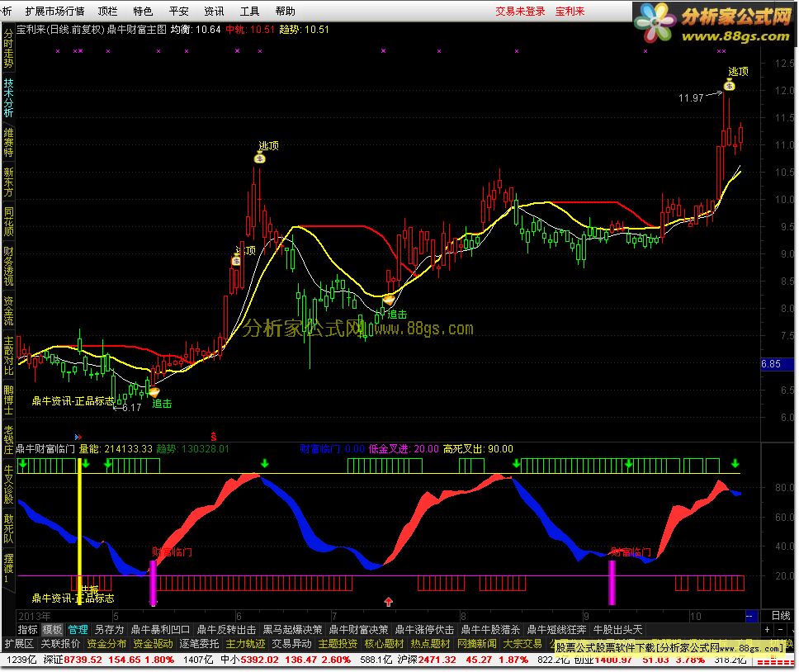Open the 特色 menu

[x=143, y=12]
